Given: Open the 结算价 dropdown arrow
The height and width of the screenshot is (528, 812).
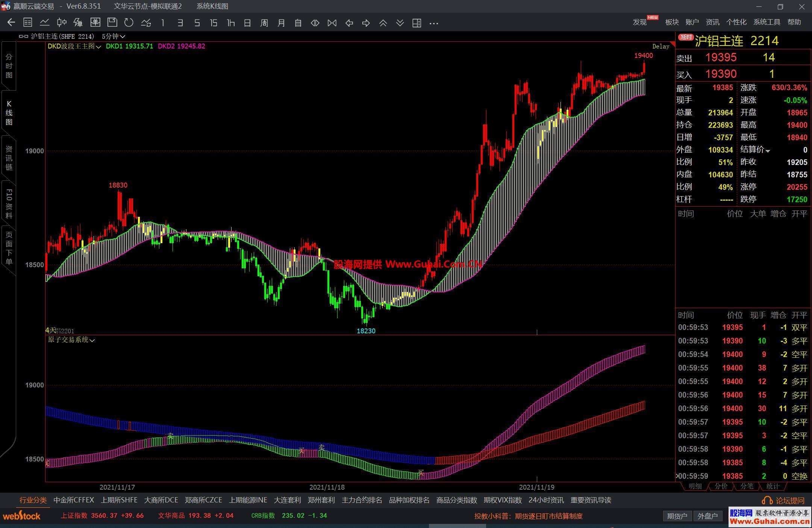Looking at the screenshot, I should (768, 151).
